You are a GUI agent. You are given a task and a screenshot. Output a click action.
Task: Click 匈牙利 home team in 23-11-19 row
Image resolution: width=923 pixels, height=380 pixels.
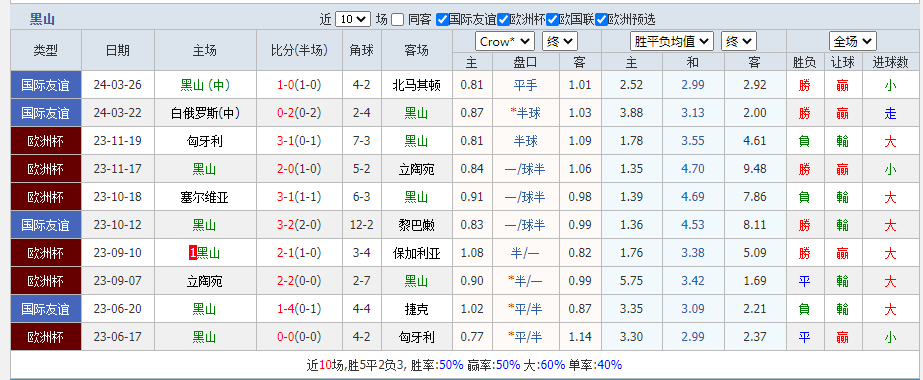click(204, 141)
